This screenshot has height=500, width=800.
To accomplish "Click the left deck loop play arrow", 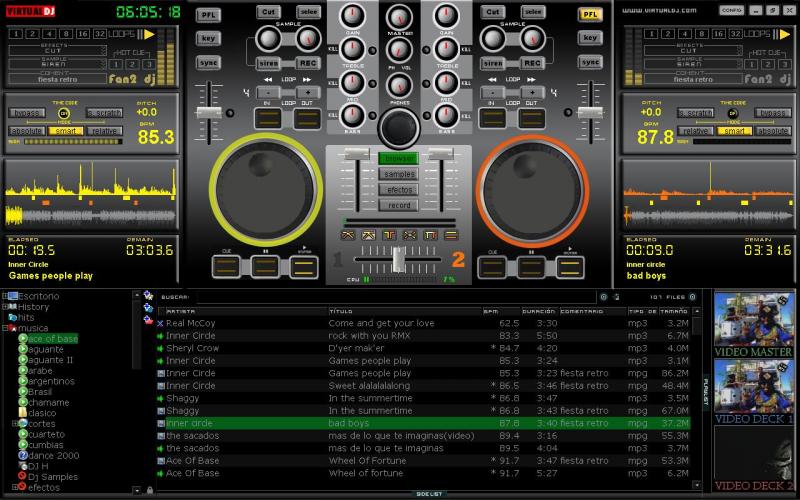I will (149, 34).
